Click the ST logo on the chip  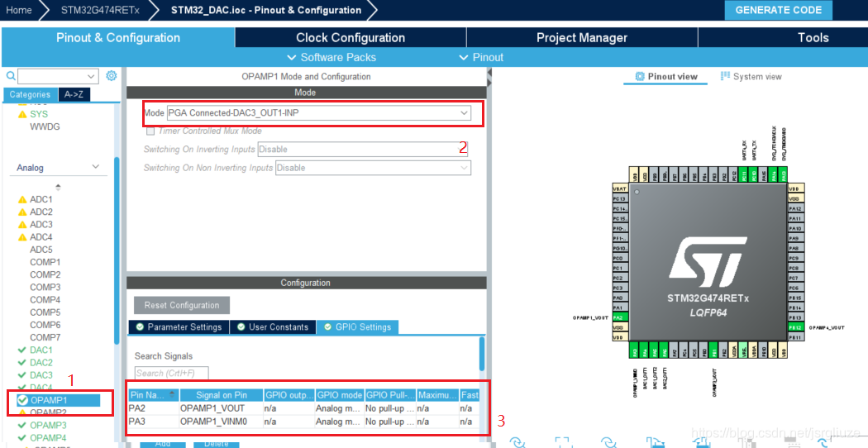(x=708, y=261)
